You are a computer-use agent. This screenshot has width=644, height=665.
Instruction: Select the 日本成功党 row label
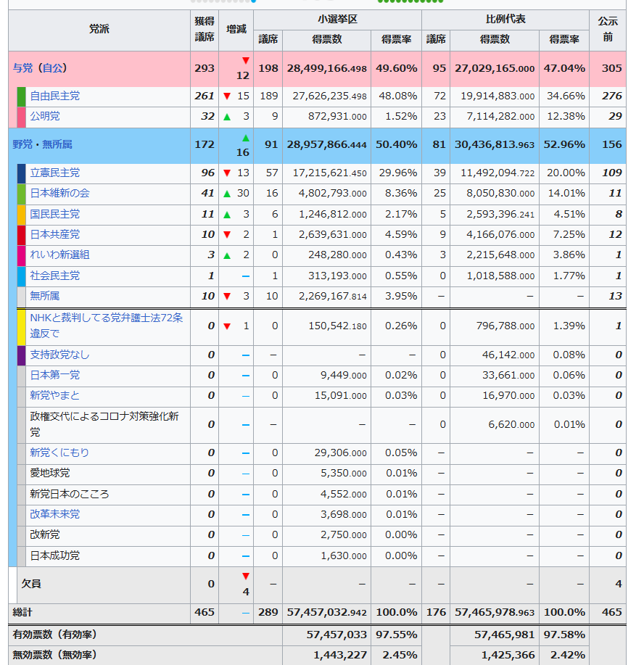54,555
